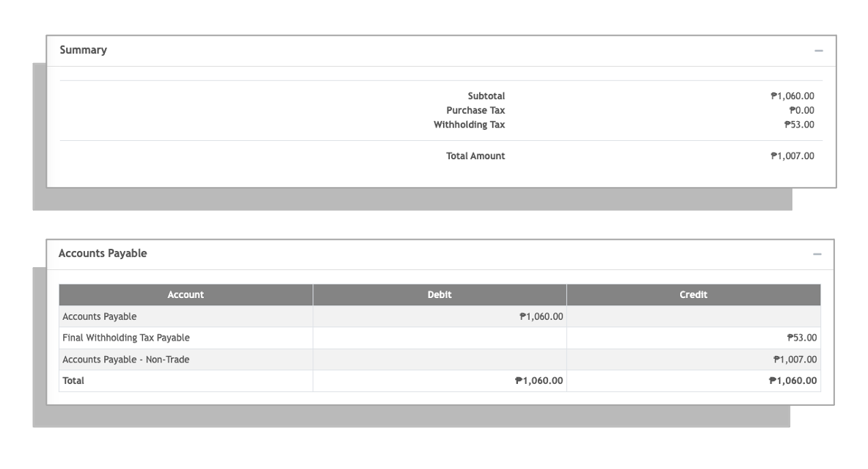
Task: Click the Accounts Payable row label
Action: coord(100,316)
